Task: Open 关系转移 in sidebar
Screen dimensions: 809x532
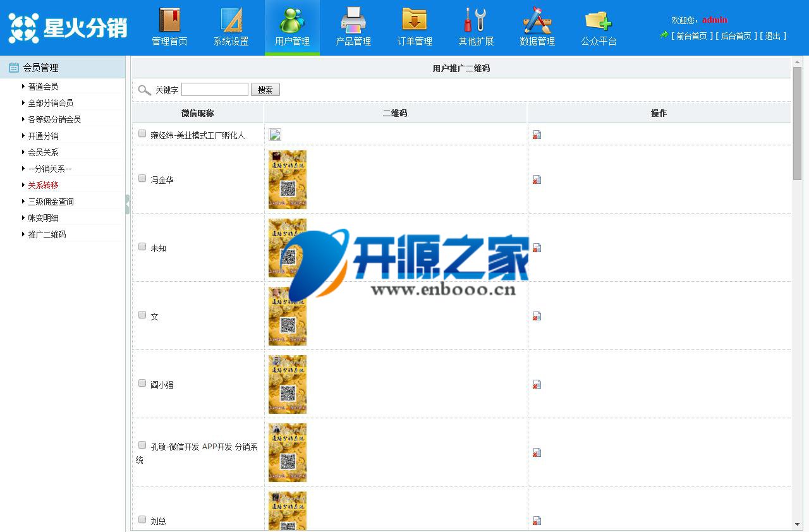Action: 43,185
